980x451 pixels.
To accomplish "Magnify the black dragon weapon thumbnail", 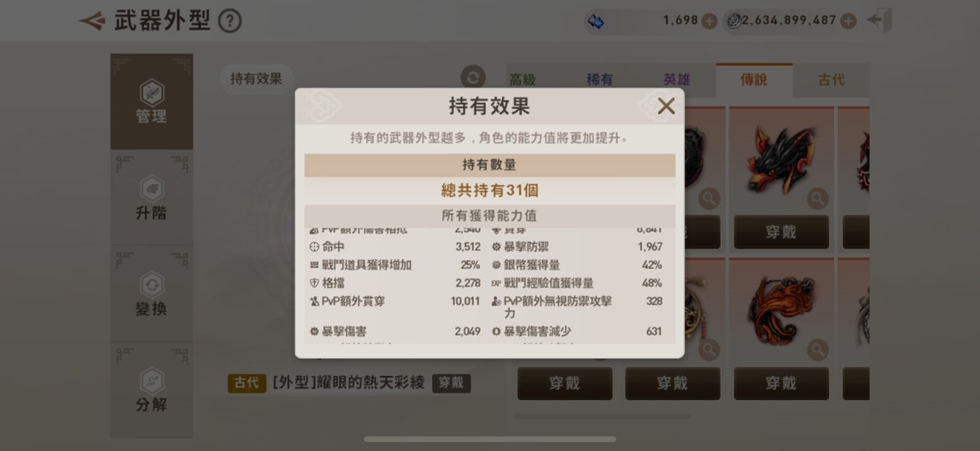I will click(x=817, y=199).
